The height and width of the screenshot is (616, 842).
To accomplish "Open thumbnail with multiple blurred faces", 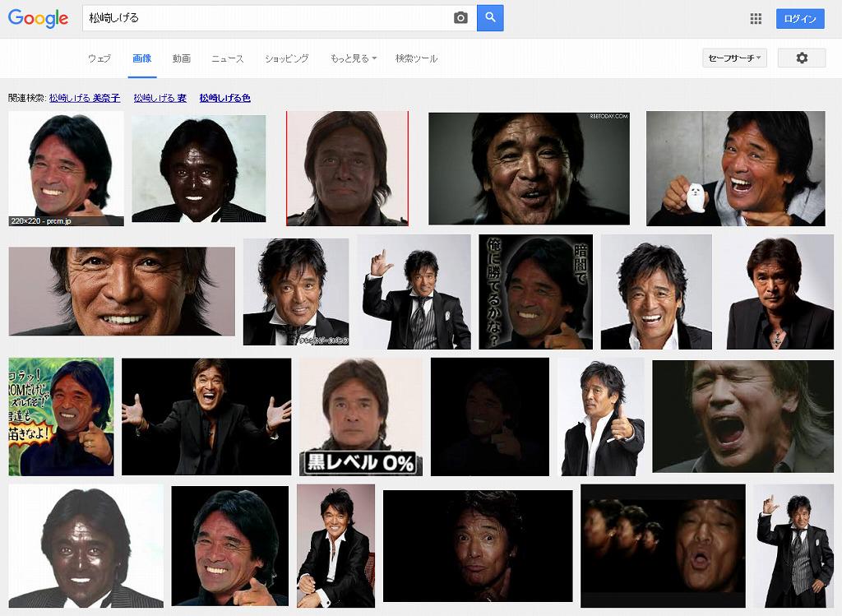I will click(x=664, y=545).
